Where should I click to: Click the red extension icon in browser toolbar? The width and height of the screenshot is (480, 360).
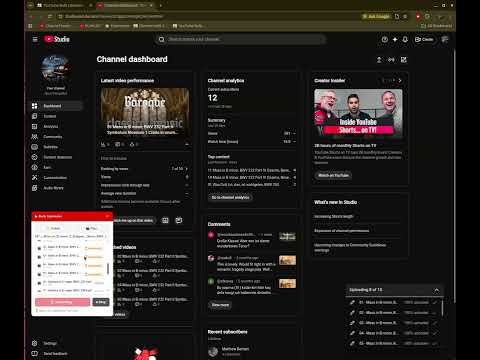click(418, 16)
